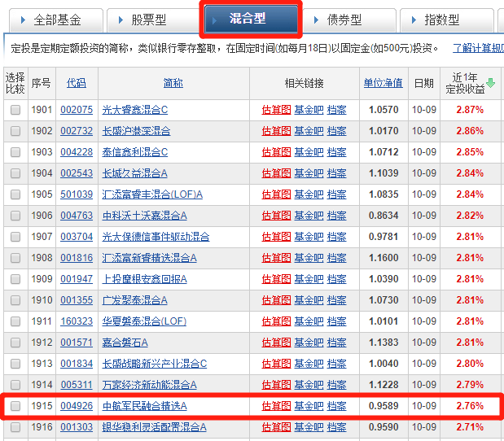Click the 近1年定投收益 column header

coord(465,83)
